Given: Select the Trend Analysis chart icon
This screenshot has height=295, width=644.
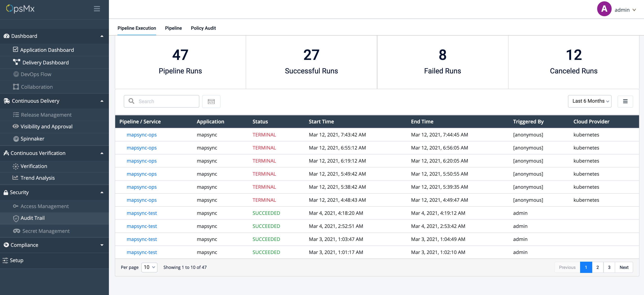Looking at the screenshot, I should 16,178.
